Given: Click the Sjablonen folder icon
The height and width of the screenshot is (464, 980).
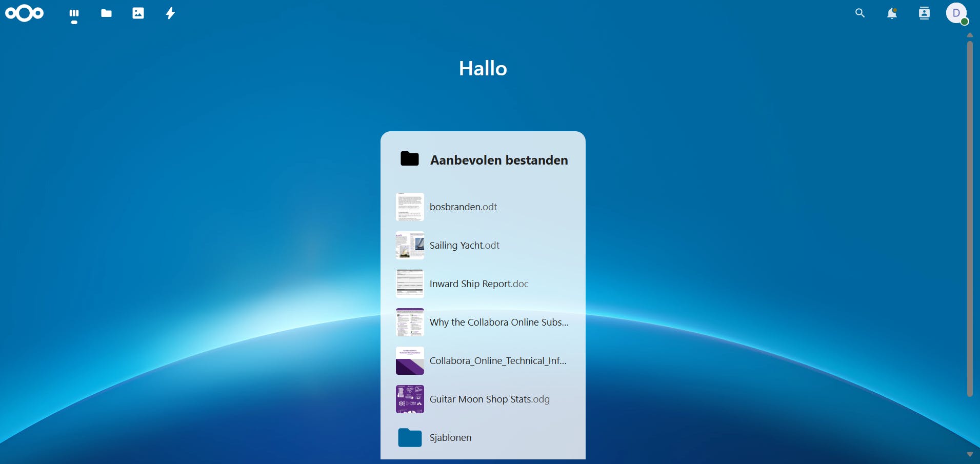Looking at the screenshot, I should [410, 437].
